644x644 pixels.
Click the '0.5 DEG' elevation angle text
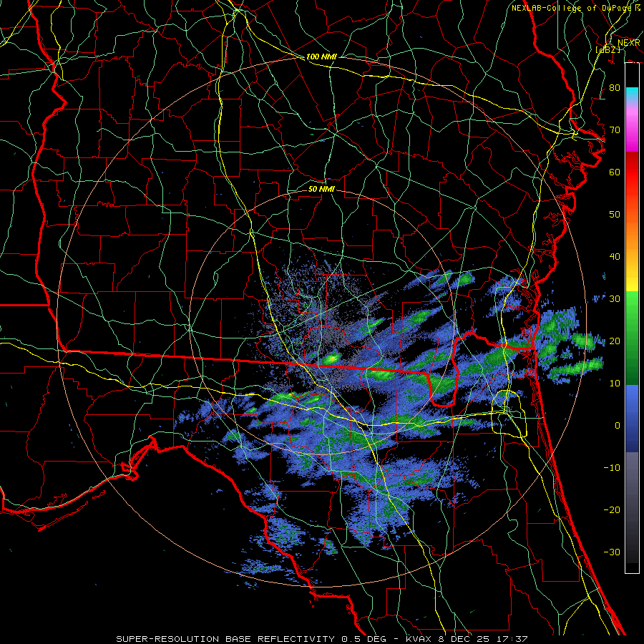coord(364,639)
